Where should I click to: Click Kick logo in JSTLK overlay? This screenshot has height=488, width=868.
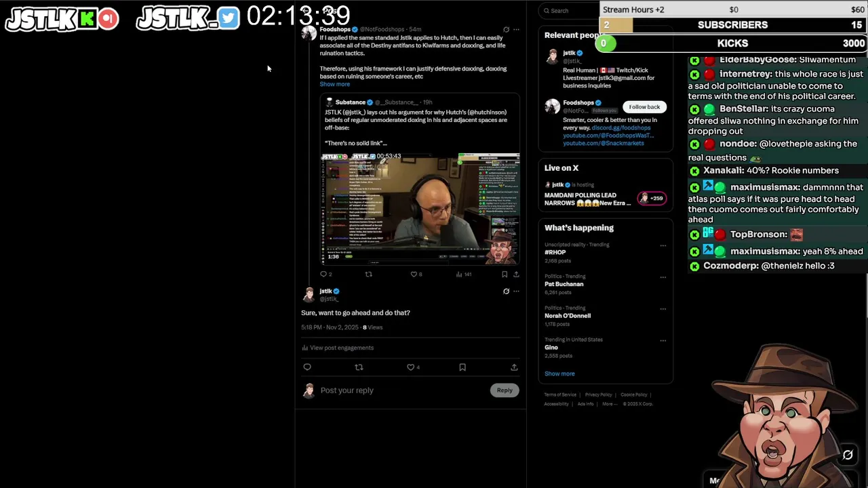click(x=87, y=19)
